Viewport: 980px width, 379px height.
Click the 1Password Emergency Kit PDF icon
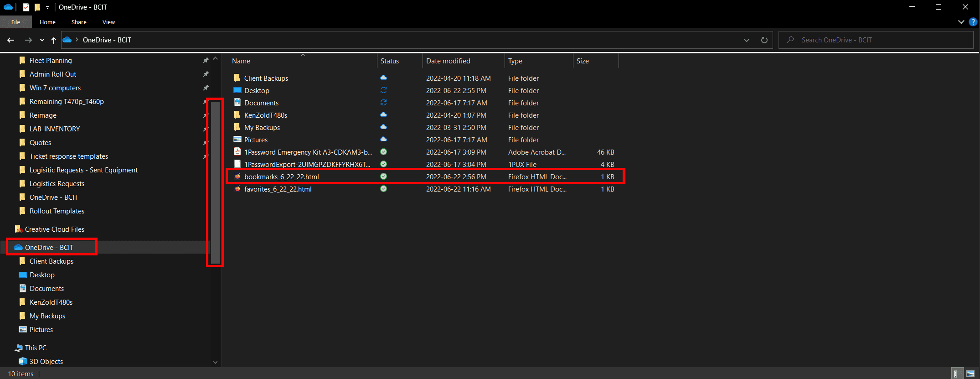[x=237, y=152]
